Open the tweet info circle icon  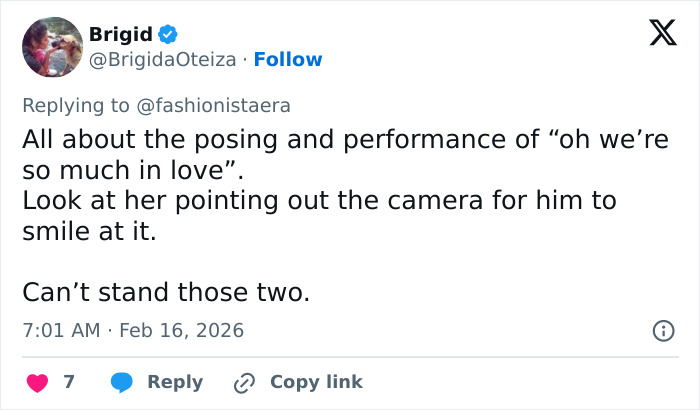coord(662,330)
